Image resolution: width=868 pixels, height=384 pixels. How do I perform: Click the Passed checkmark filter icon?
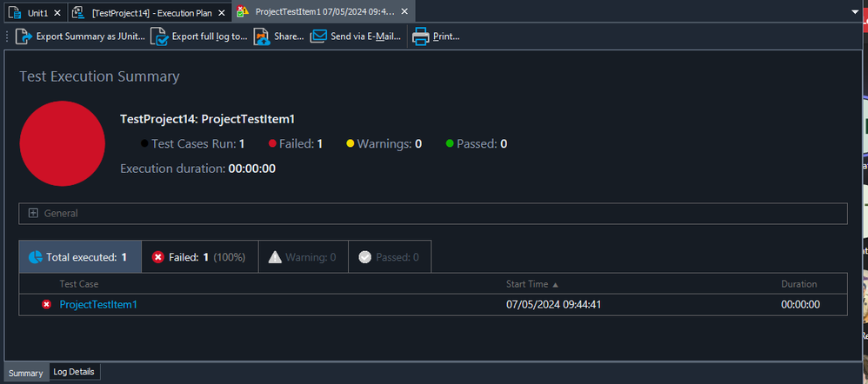(x=364, y=257)
